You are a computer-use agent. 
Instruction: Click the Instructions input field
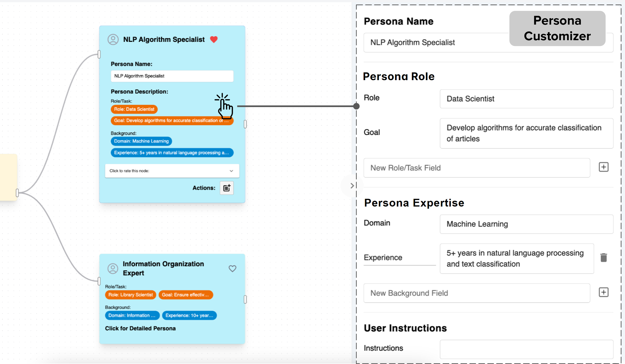526,349
